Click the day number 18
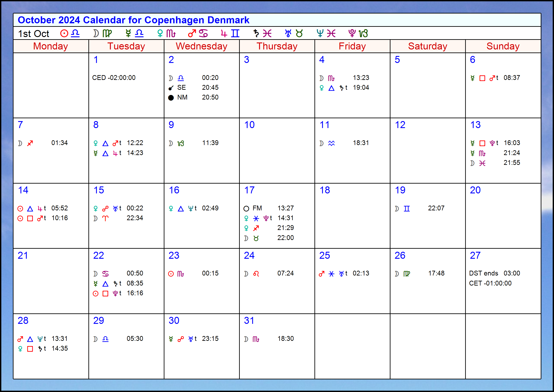 point(324,190)
